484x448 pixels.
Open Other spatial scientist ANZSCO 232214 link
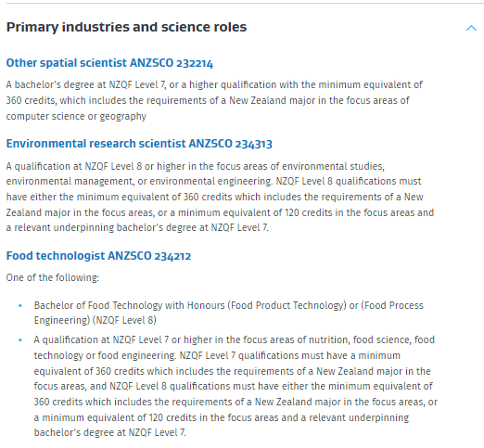pos(109,63)
